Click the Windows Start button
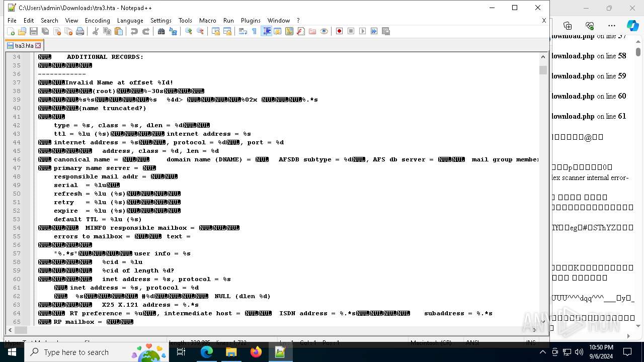The image size is (644, 362). pyautogui.click(x=12, y=352)
